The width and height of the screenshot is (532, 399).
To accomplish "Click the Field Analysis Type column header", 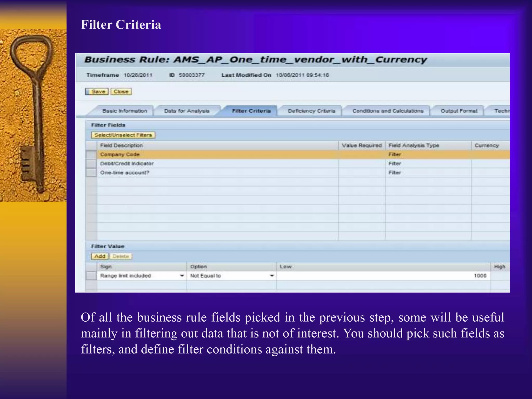I will click(414, 145).
